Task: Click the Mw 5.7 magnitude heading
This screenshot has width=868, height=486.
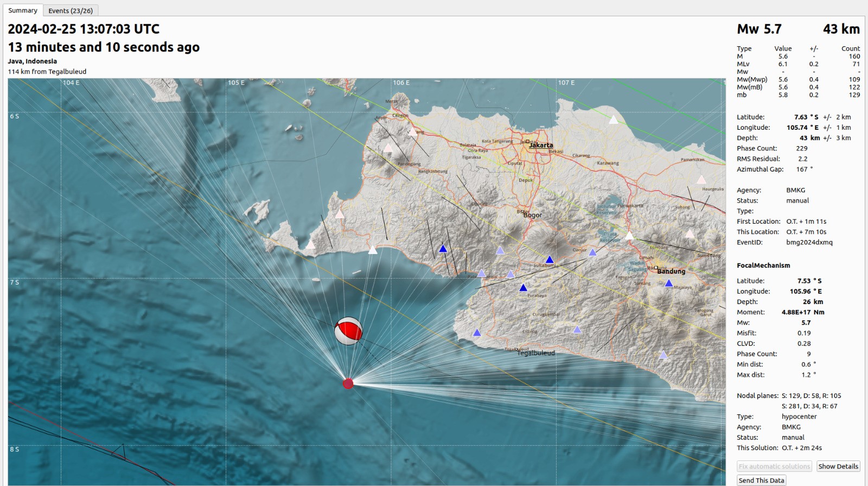Action: point(759,29)
